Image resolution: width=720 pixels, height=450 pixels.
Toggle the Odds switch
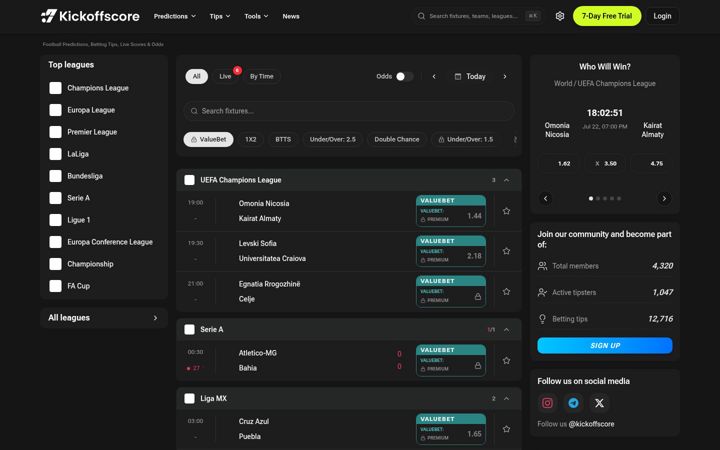click(405, 77)
